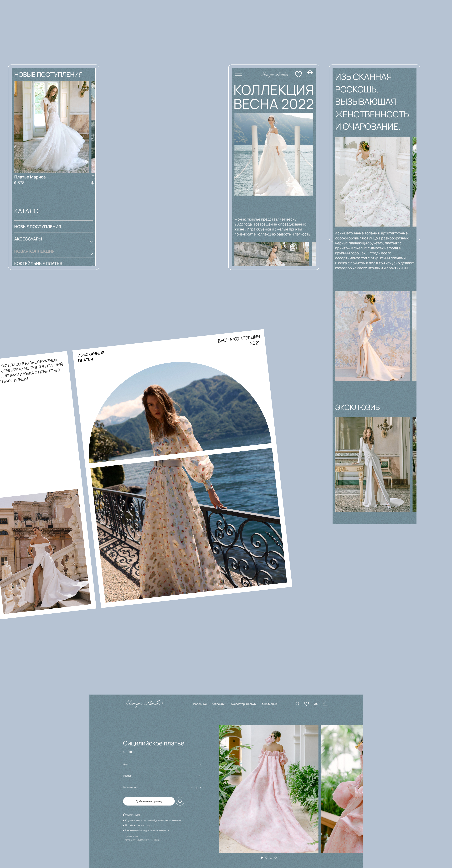Screen dimensions: 452x868
Task: Open НОВЫЕ ПОСТУПЛЕНИЯ catalog link
Action: 37,227
